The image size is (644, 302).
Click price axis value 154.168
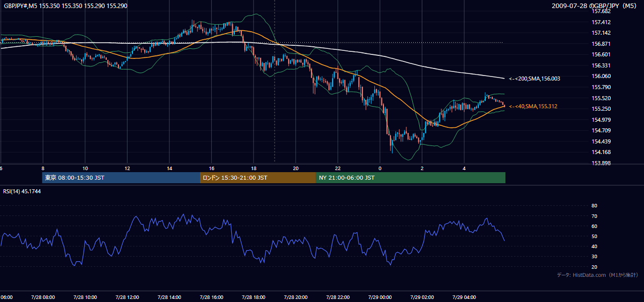click(602, 152)
